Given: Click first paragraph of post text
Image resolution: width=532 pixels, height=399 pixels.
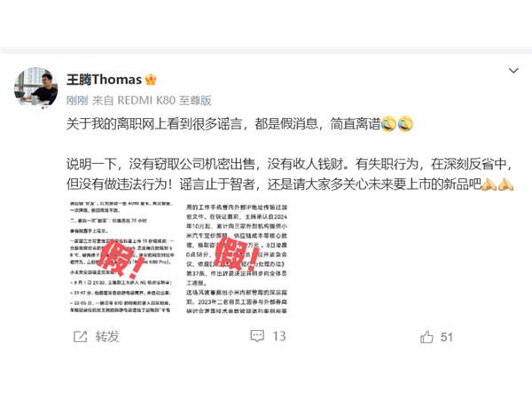Looking at the screenshot, I should 239,124.
